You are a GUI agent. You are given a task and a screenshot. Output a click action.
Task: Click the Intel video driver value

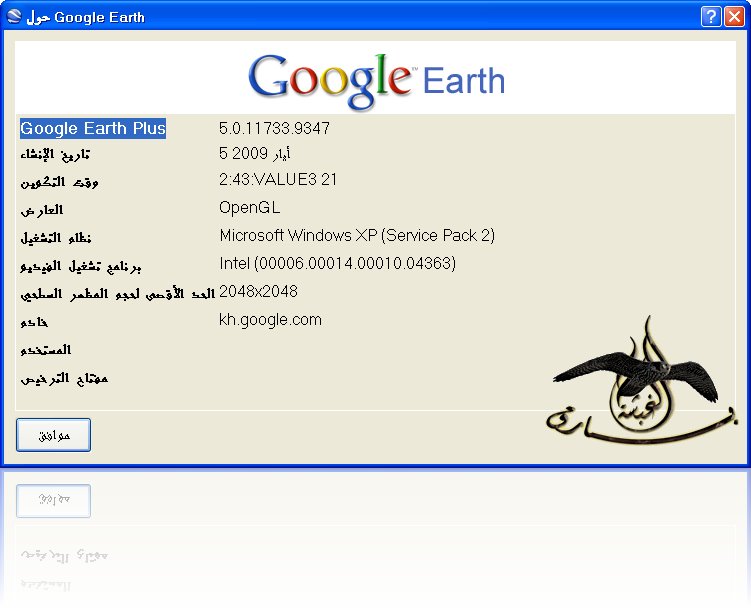(338, 263)
